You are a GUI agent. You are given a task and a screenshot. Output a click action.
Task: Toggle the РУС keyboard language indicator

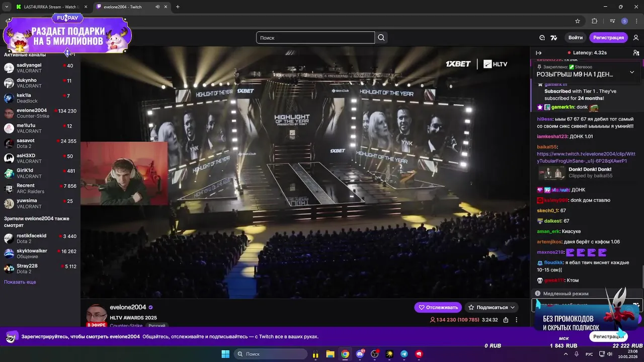tap(589, 354)
